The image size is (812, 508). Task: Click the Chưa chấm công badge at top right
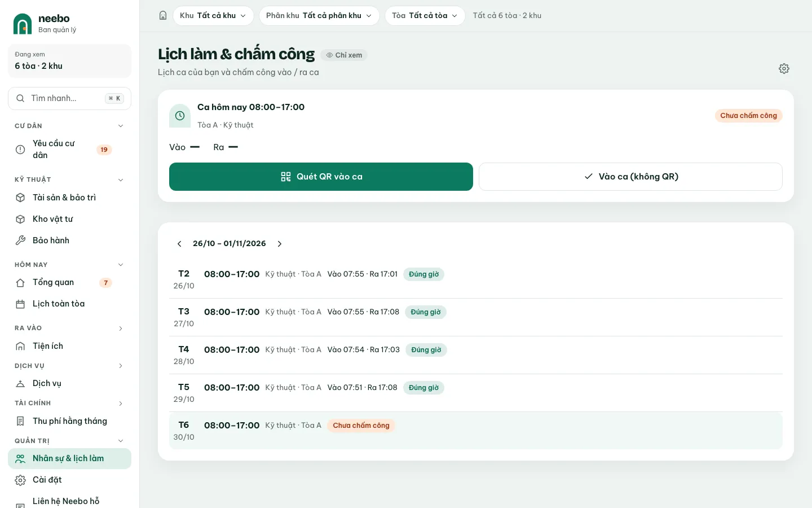(748, 116)
